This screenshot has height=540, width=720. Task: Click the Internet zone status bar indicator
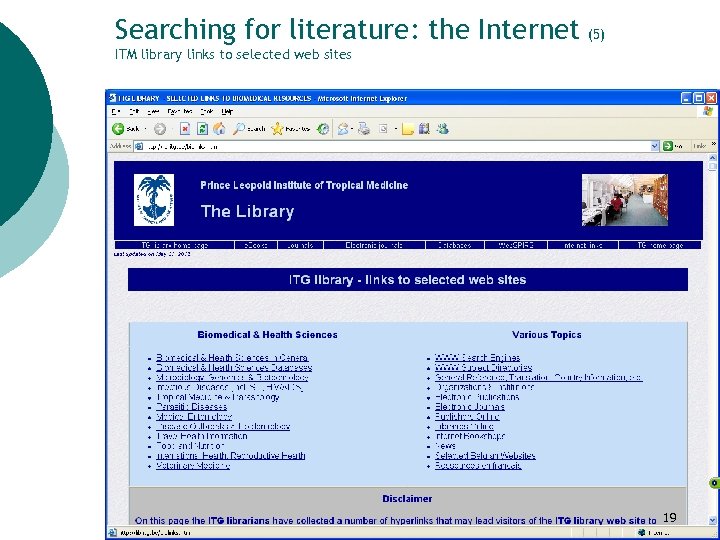(654, 533)
